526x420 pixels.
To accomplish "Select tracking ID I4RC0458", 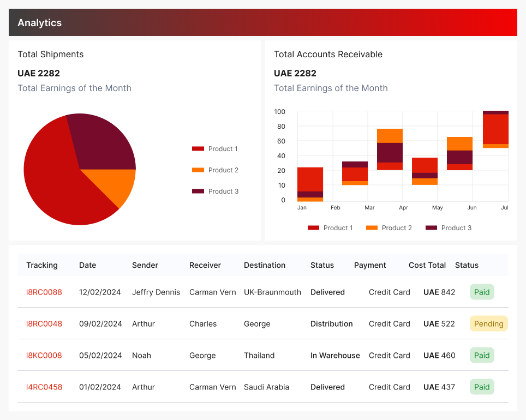I will point(44,387).
